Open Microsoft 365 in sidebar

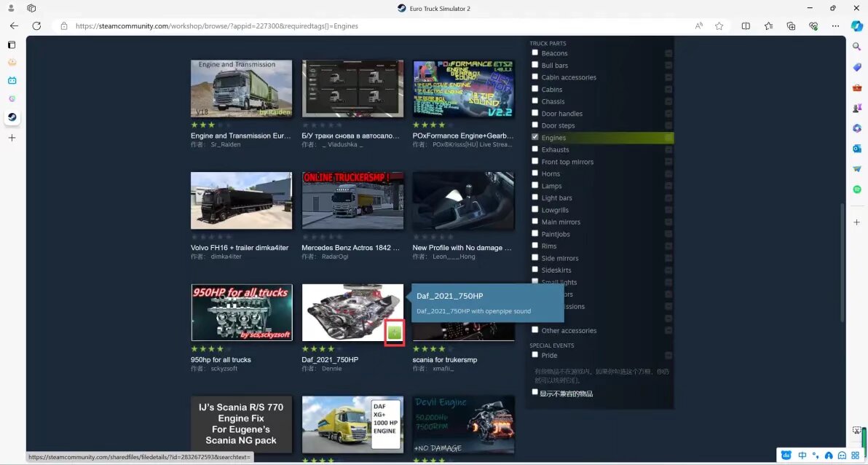pyautogui.click(x=857, y=128)
